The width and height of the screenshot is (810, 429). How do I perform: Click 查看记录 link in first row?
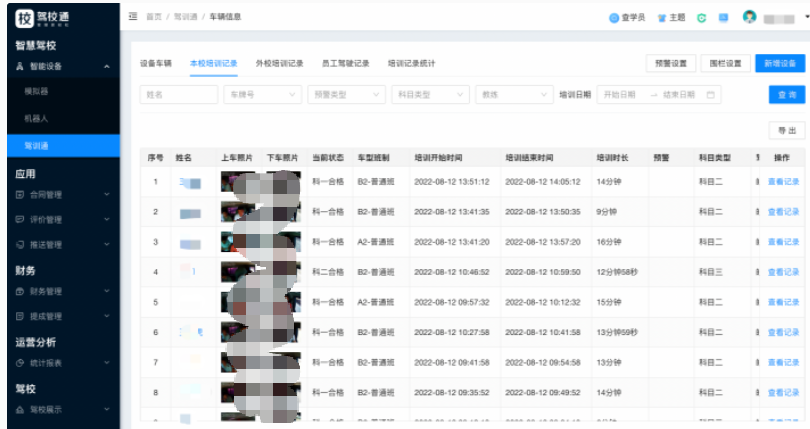coord(783,182)
